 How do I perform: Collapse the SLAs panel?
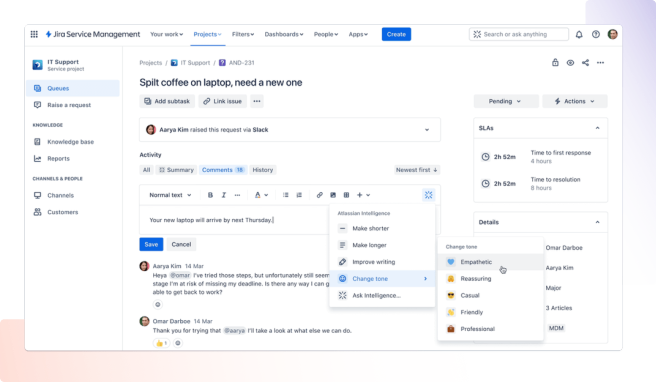[597, 128]
